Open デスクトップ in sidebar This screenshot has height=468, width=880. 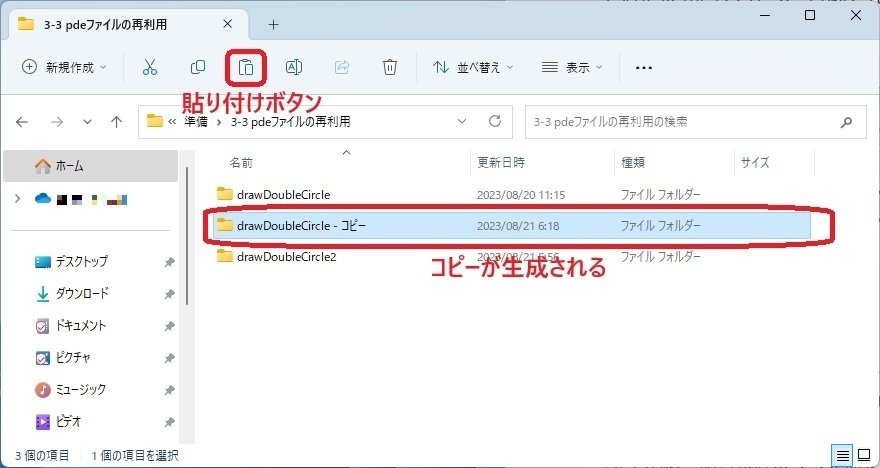point(81,261)
